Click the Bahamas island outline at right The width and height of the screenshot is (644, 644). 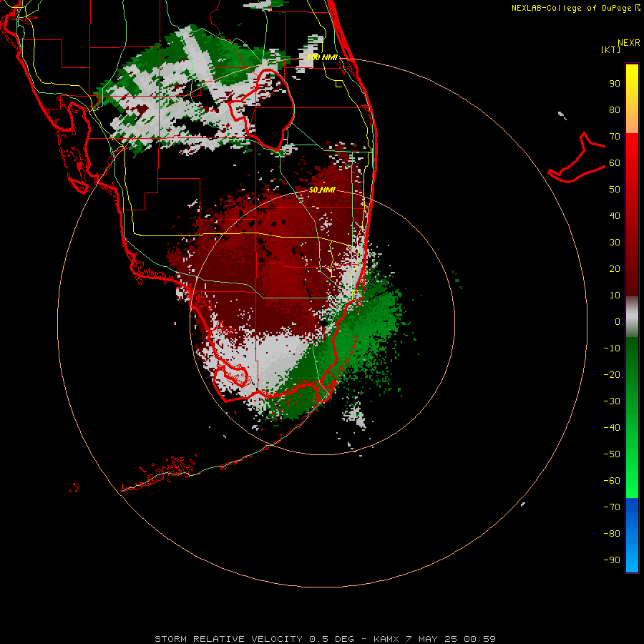tap(577, 158)
